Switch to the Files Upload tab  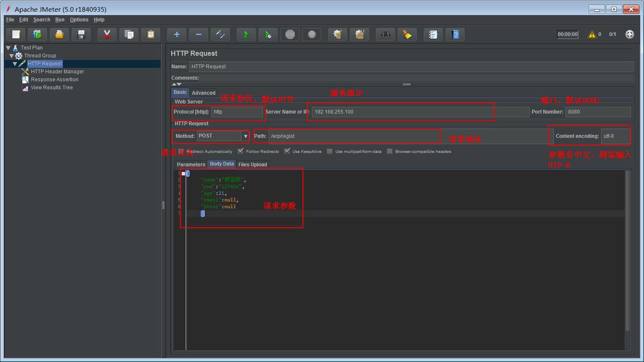pyautogui.click(x=252, y=164)
